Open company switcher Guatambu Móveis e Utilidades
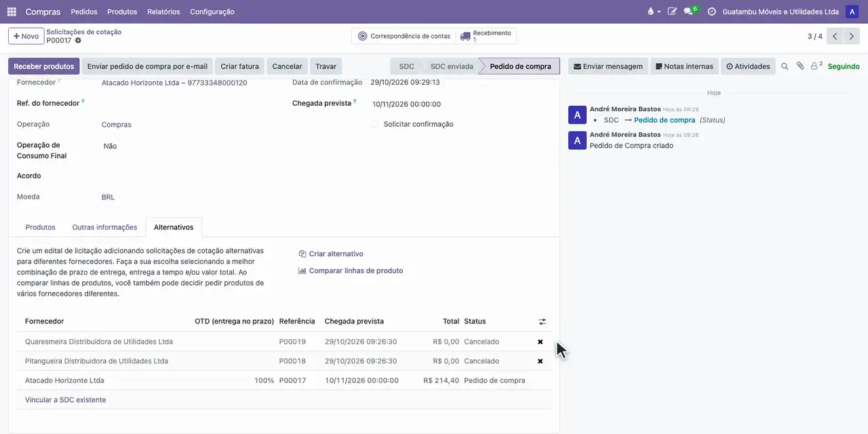Image resolution: width=868 pixels, height=434 pixels. [x=781, y=12]
